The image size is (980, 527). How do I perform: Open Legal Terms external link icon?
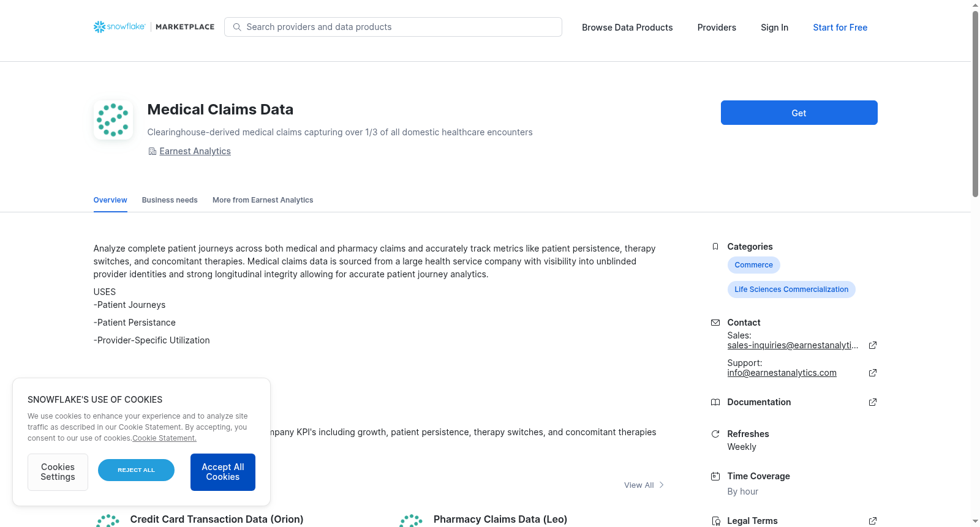pyautogui.click(x=873, y=521)
